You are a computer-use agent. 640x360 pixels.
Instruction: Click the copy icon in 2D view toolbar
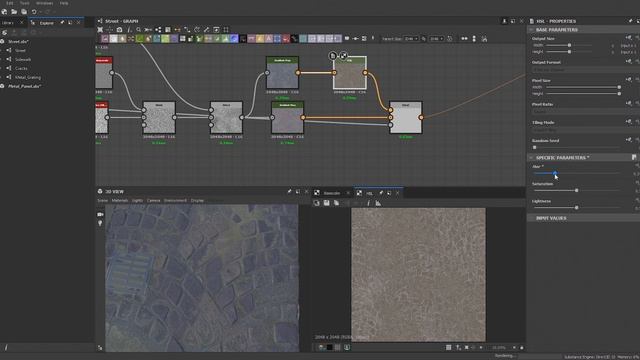click(x=336, y=203)
